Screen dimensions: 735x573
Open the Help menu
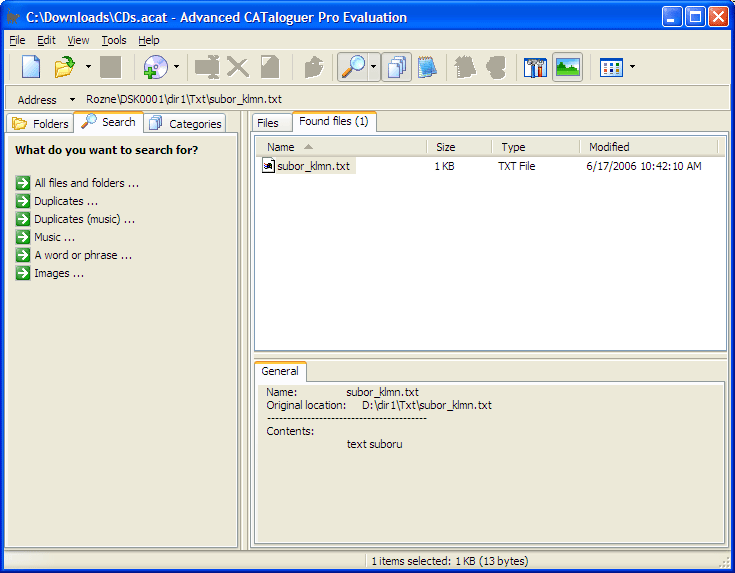click(x=149, y=40)
